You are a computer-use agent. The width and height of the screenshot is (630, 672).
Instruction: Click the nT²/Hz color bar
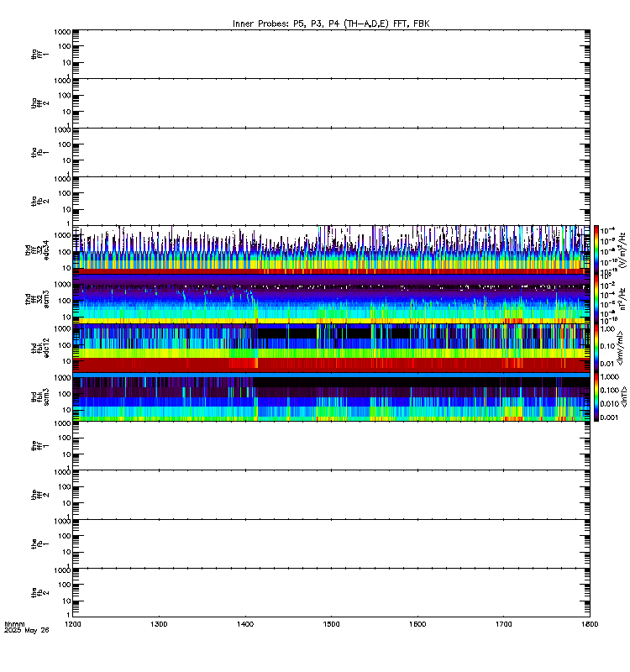coord(596,299)
